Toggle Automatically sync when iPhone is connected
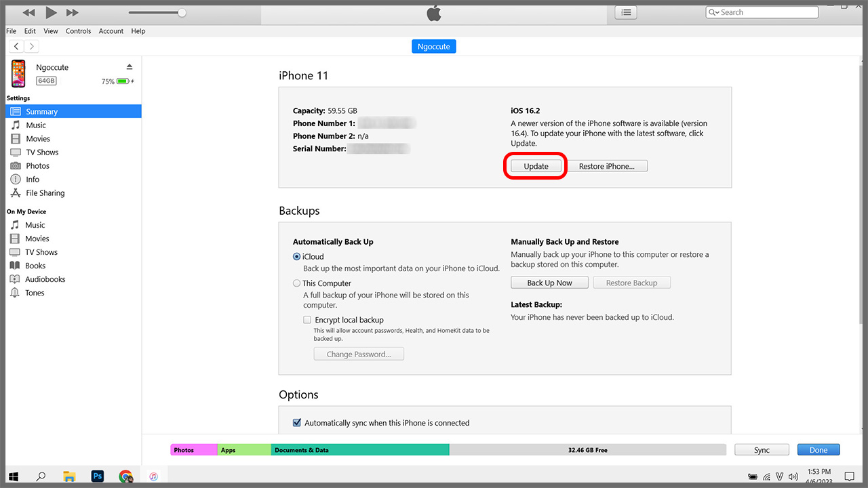 (297, 423)
